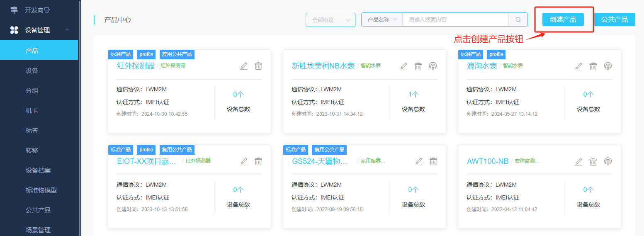This screenshot has width=644, height=236.
Task: Open the 浪淘水表 product link
Action: pos(481,66)
